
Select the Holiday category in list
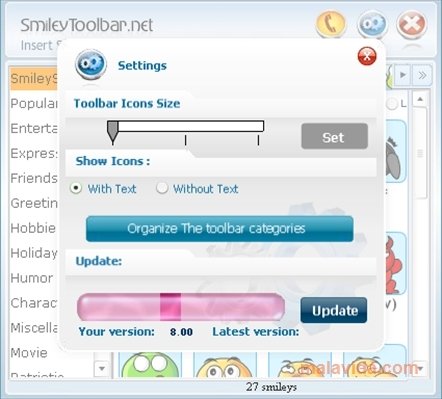(x=34, y=253)
